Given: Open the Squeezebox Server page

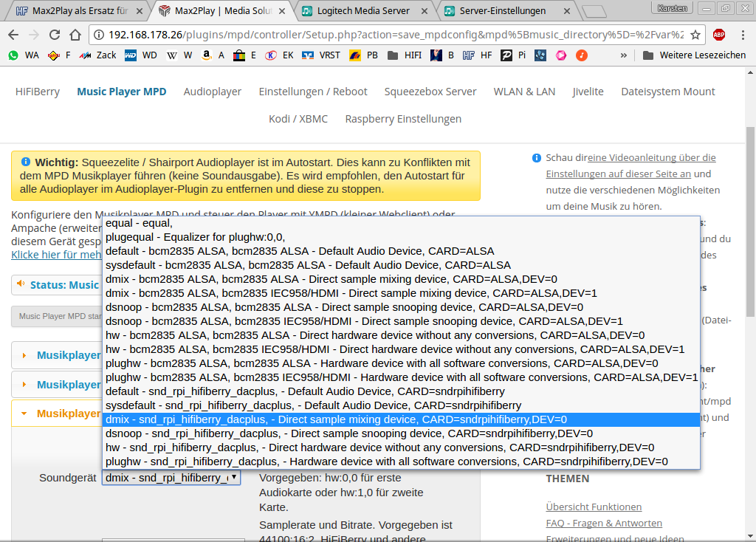Looking at the screenshot, I should pyautogui.click(x=430, y=92).
